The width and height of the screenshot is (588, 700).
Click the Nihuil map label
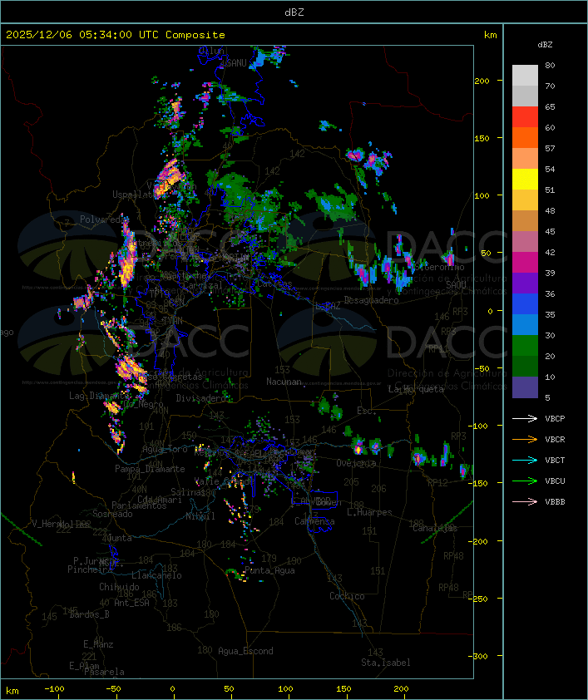tap(200, 516)
